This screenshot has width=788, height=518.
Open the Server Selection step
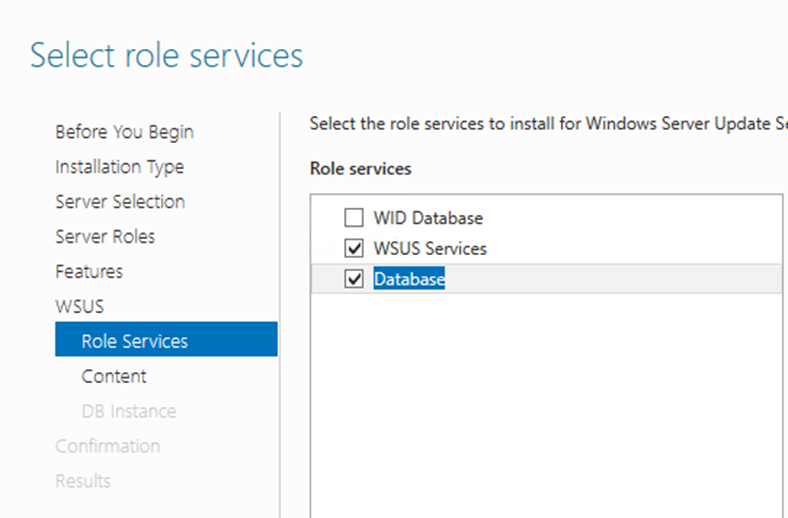click(120, 201)
